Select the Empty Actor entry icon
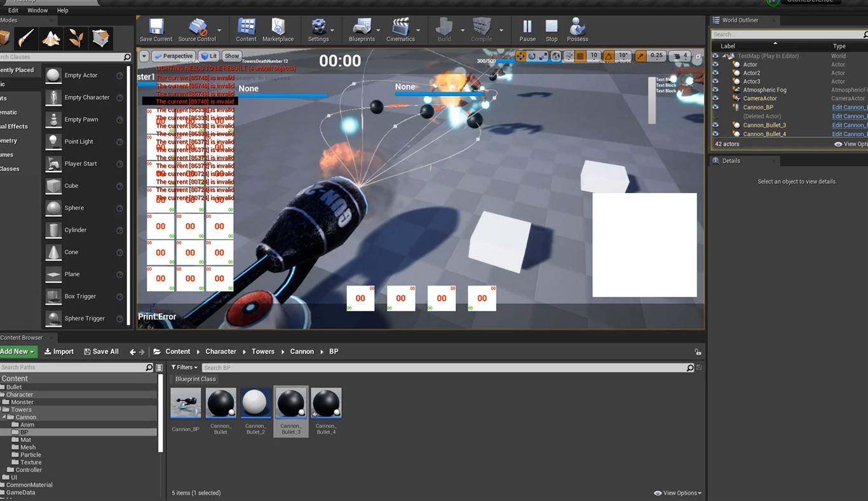This screenshot has width=868, height=501. 53,75
